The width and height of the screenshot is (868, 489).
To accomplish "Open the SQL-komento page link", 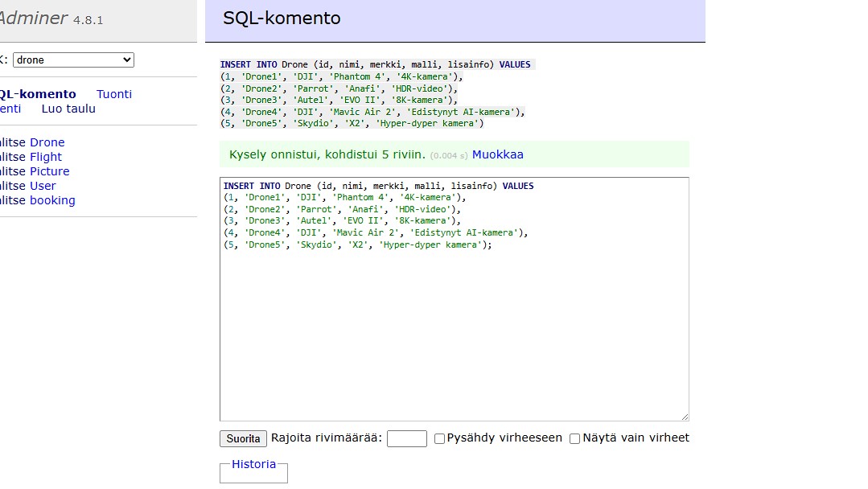I will tap(38, 94).
